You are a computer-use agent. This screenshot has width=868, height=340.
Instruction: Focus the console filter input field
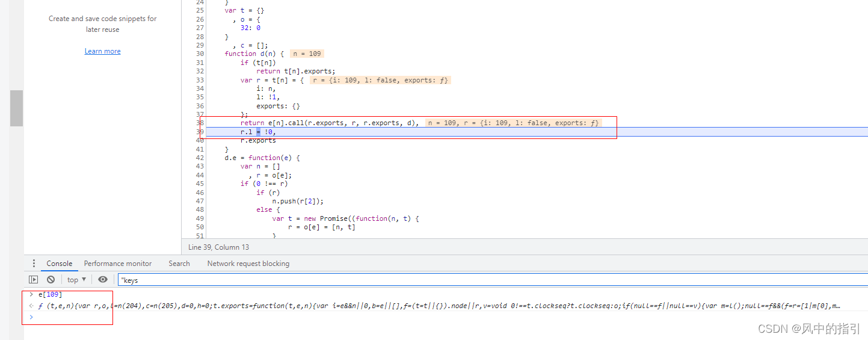493,280
